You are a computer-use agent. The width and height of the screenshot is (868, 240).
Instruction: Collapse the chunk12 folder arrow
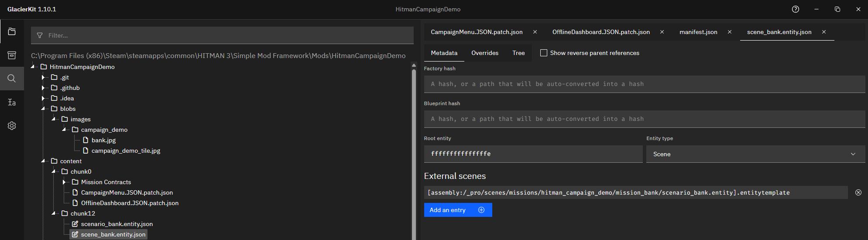(54, 213)
